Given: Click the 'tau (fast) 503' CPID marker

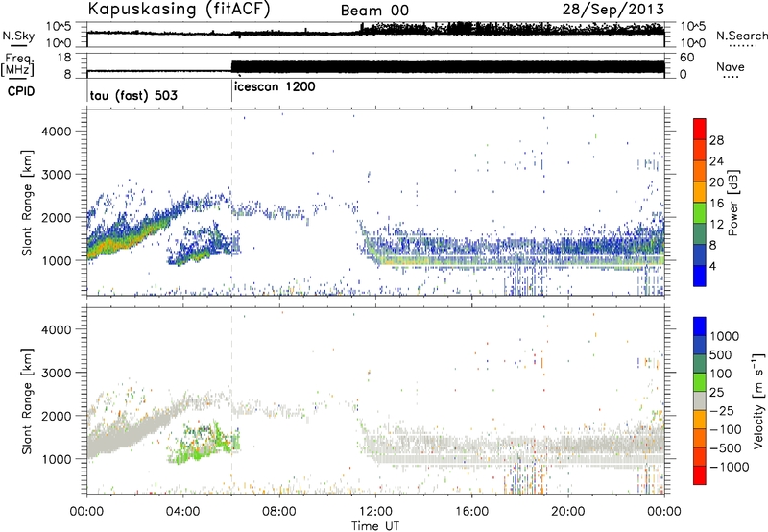Looking at the screenshot, I should pos(133,95).
